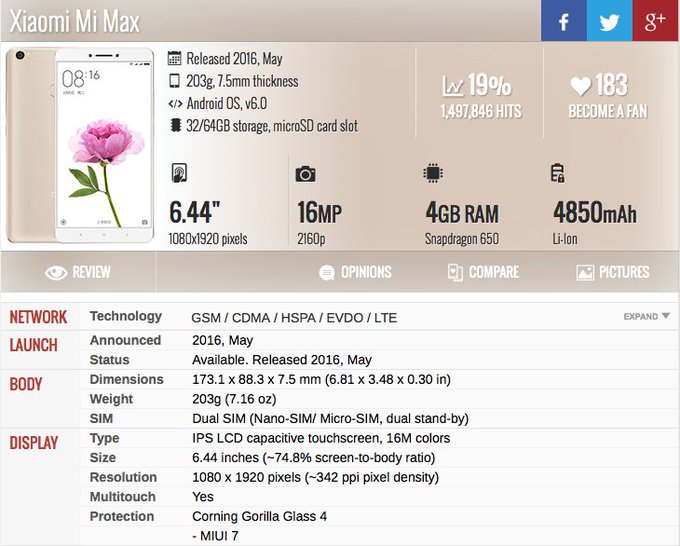Click '4850mAh' battery capacity text
This screenshot has height=546, width=680.
[595, 212]
